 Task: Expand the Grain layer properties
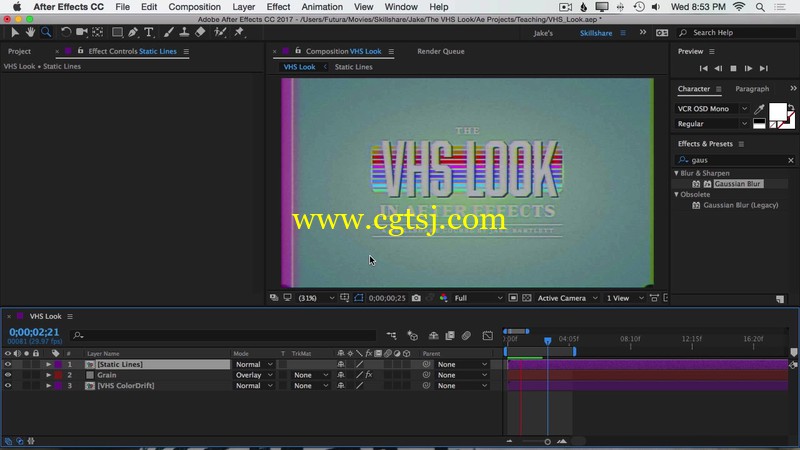point(48,375)
